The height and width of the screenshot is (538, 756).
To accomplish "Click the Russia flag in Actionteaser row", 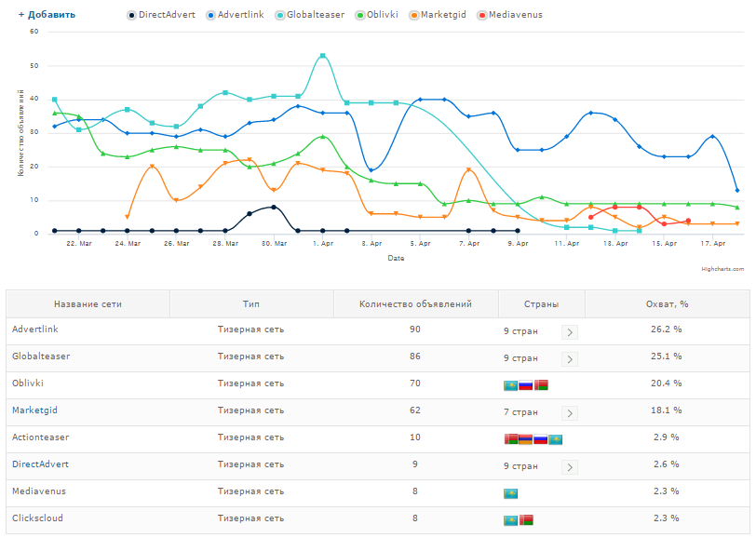I will (x=541, y=439).
